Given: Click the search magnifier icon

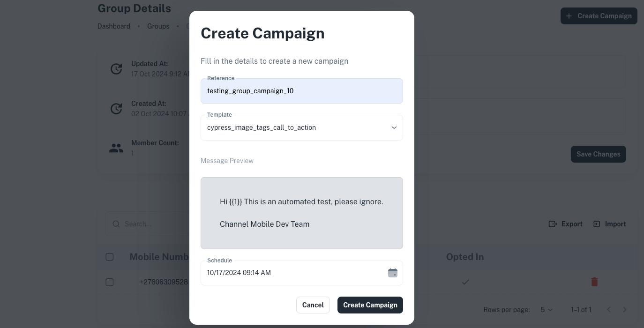Looking at the screenshot, I should (x=116, y=224).
